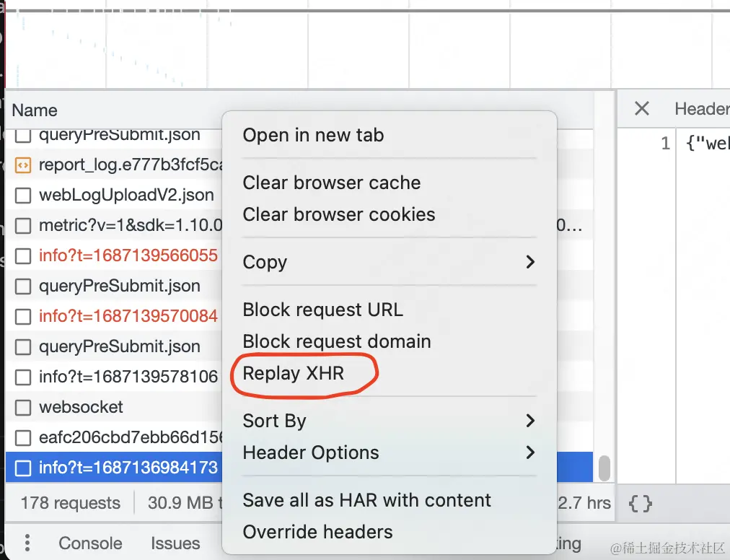Click the request list vertical scrollbar thumb
This screenshot has width=730, height=560.
coord(604,467)
